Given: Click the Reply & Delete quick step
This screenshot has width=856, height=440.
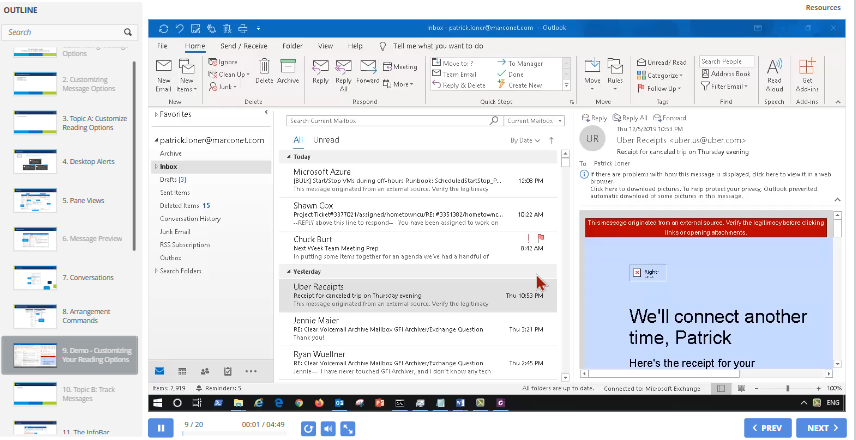Looking at the screenshot, I should coord(459,85).
